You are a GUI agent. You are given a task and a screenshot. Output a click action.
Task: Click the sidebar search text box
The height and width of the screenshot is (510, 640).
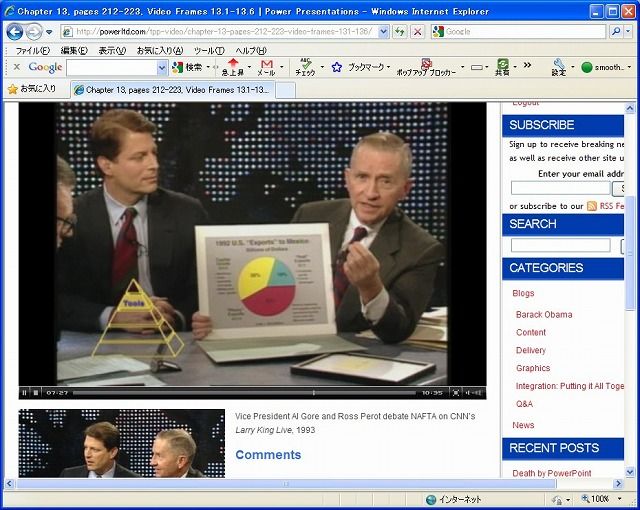[x=560, y=245]
